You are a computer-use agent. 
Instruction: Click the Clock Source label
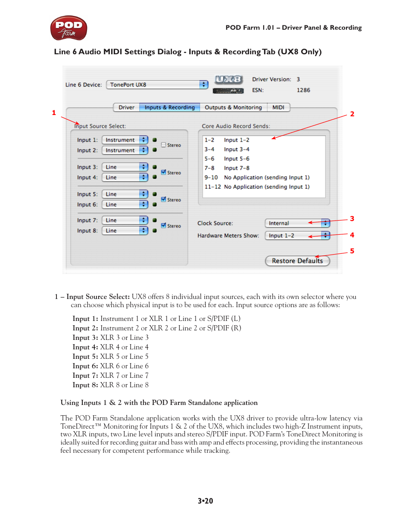(215, 223)
